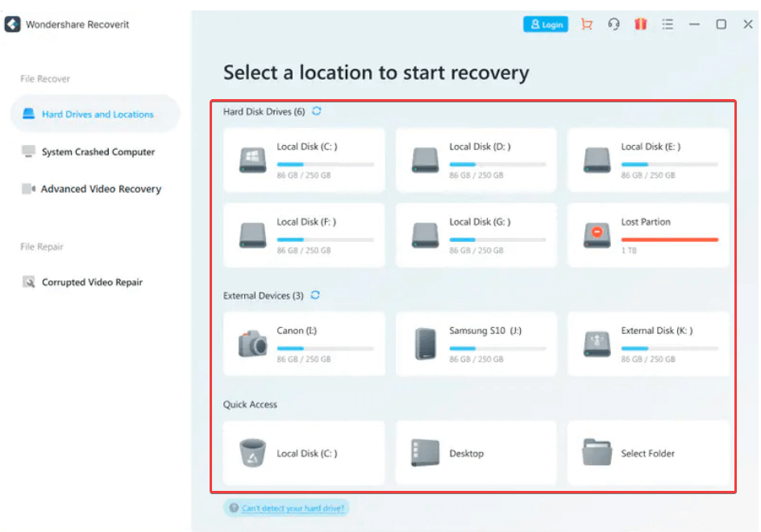Click the Lost Partion label
Screen dimensions: 761x532
[646, 222]
